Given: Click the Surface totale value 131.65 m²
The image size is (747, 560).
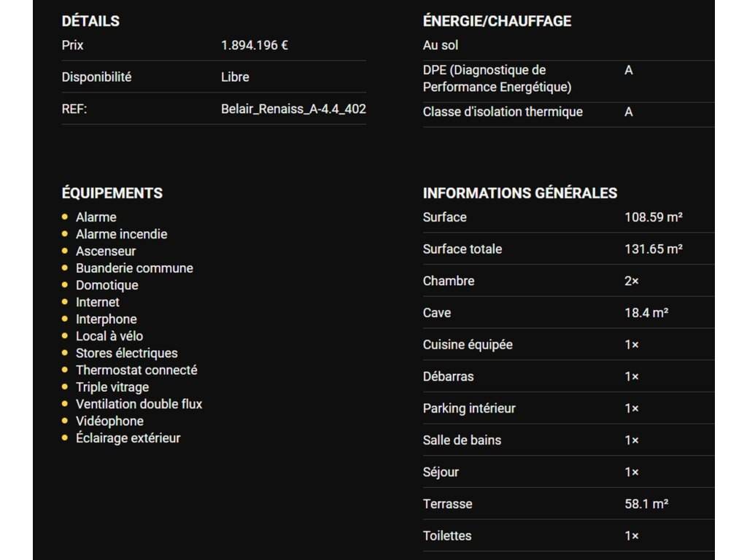Looking at the screenshot, I should coord(653,249).
